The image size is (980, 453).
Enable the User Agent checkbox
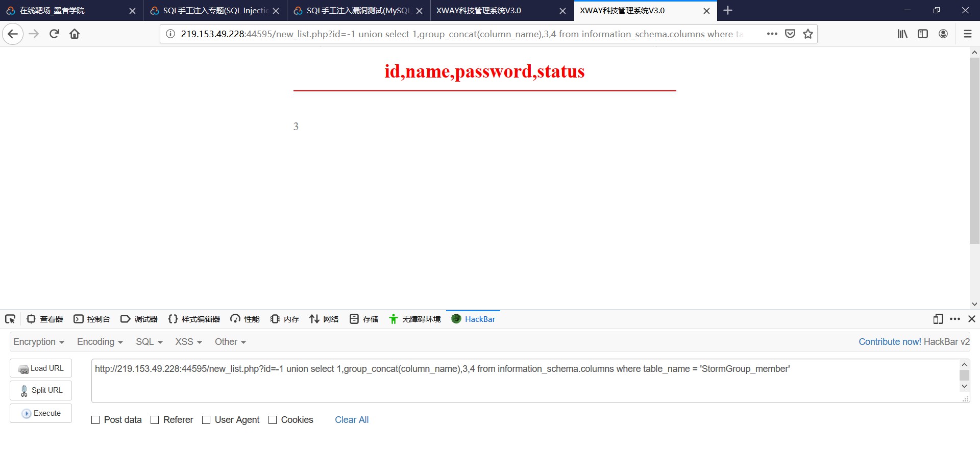(x=206, y=420)
